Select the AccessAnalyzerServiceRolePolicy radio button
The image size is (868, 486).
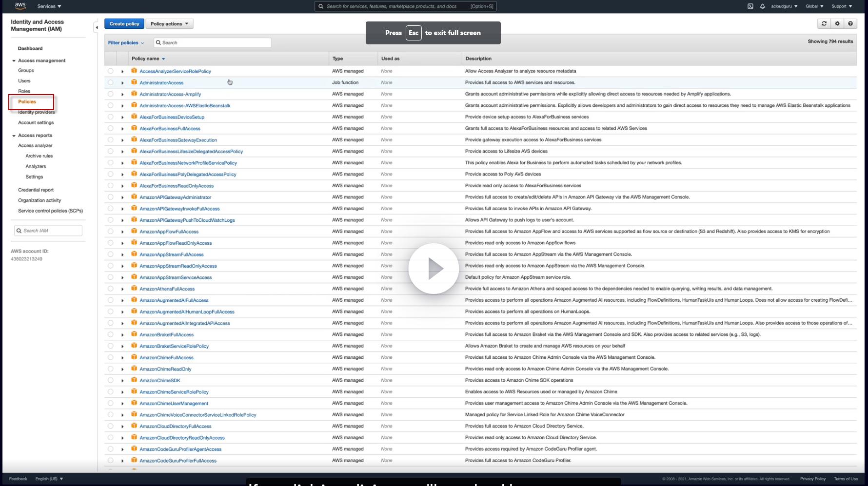(x=111, y=71)
